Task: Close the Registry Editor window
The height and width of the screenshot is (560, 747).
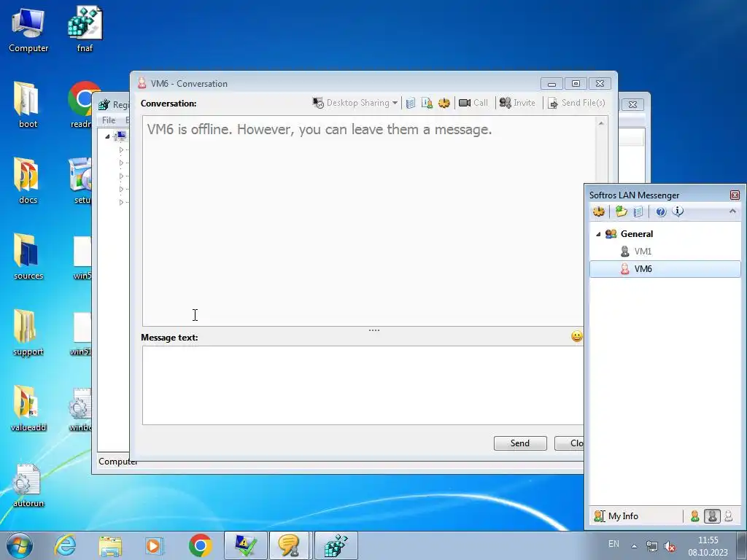Action: click(x=632, y=104)
